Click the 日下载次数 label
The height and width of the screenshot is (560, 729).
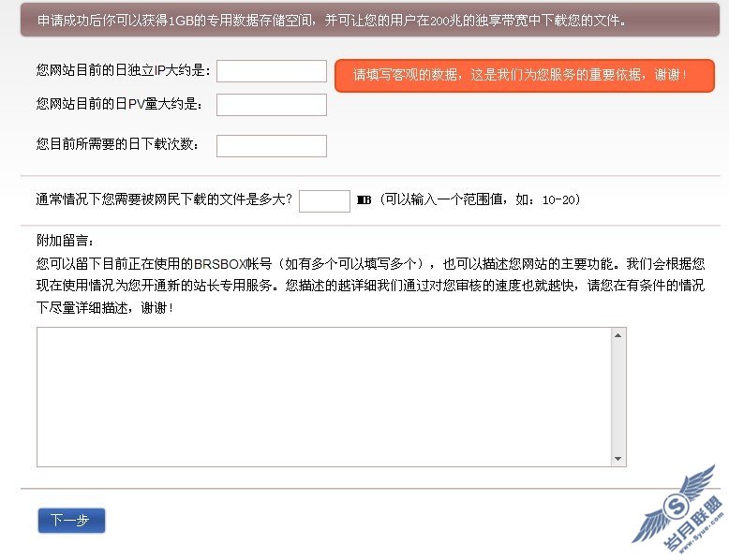(x=117, y=145)
